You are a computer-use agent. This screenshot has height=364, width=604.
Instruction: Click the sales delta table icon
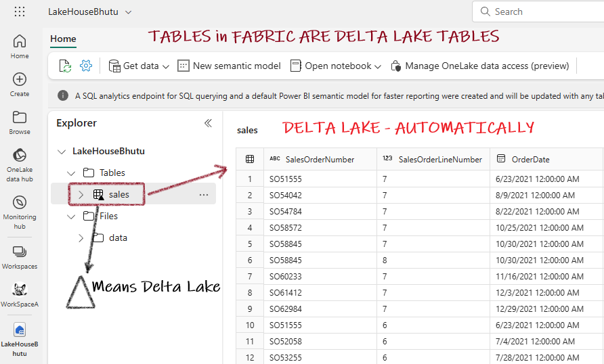click(x=99, y=195)
